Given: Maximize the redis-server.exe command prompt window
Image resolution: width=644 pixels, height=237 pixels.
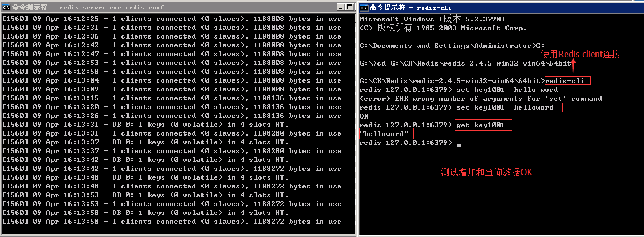Looking at the screenshot, I should tap(349, 7).
